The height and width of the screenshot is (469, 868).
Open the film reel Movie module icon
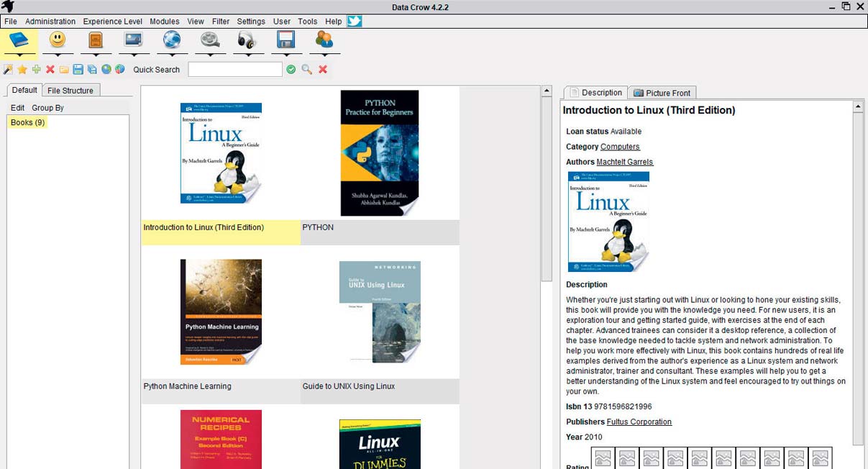click(x=210, y=40)
